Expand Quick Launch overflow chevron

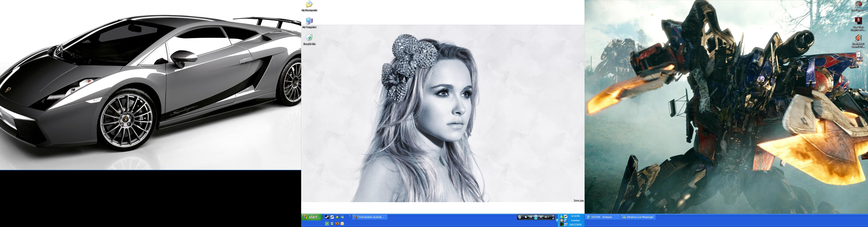pyautogui.click(x=350, y=216)
